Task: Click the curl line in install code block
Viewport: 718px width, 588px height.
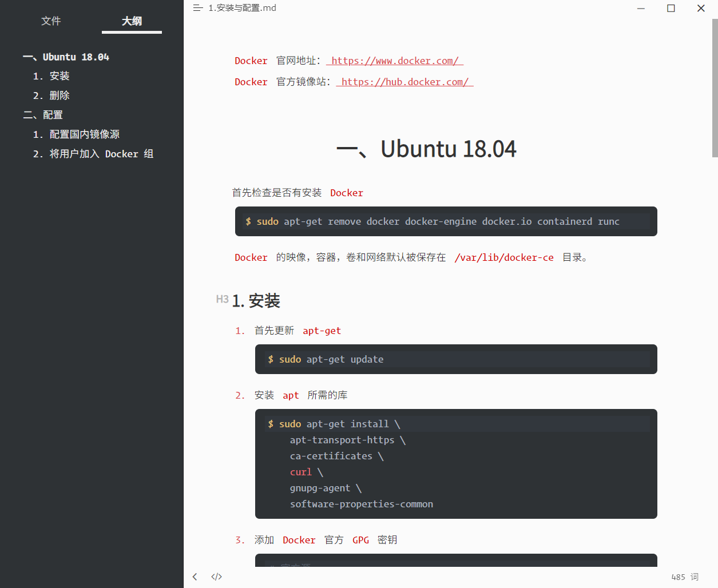Action: (307, 472)
